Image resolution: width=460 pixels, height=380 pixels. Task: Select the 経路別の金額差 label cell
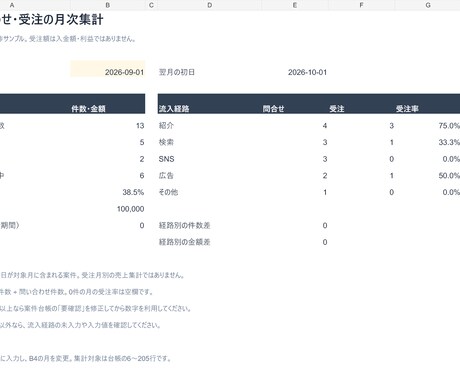tap(184, 242)
